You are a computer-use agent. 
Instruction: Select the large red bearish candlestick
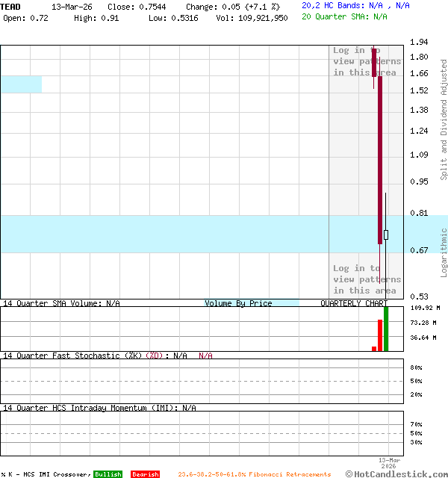379,161
